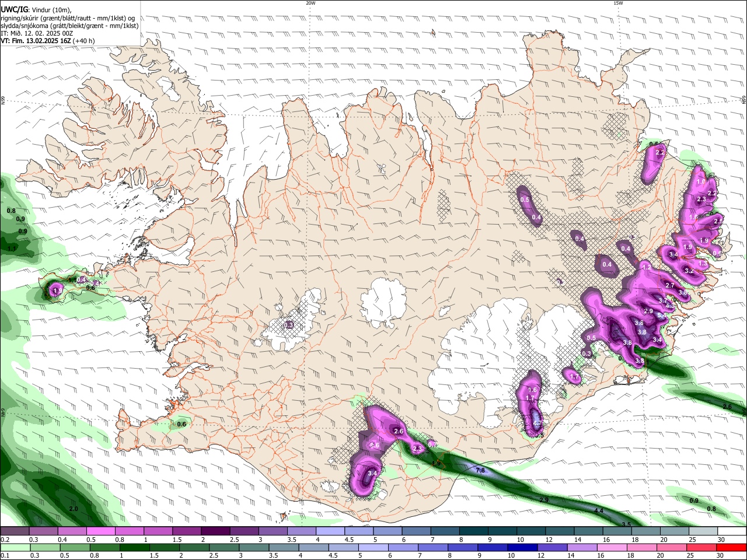Click the '10' label on the lower rain scale
This screenshot has width=747, height=560.
click(x=511, y=555)
